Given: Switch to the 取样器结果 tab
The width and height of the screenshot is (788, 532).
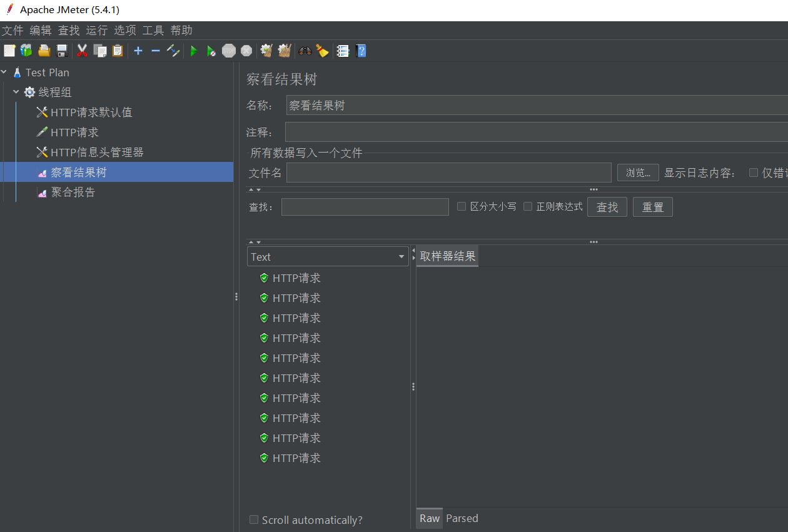Looking at the screenshot, I should pos(448,256).
